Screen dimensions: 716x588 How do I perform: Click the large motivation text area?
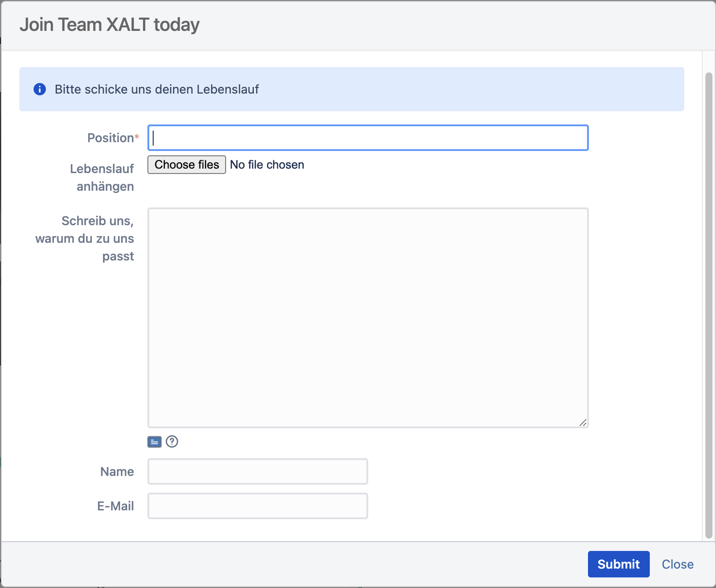[x=368, y=318]
